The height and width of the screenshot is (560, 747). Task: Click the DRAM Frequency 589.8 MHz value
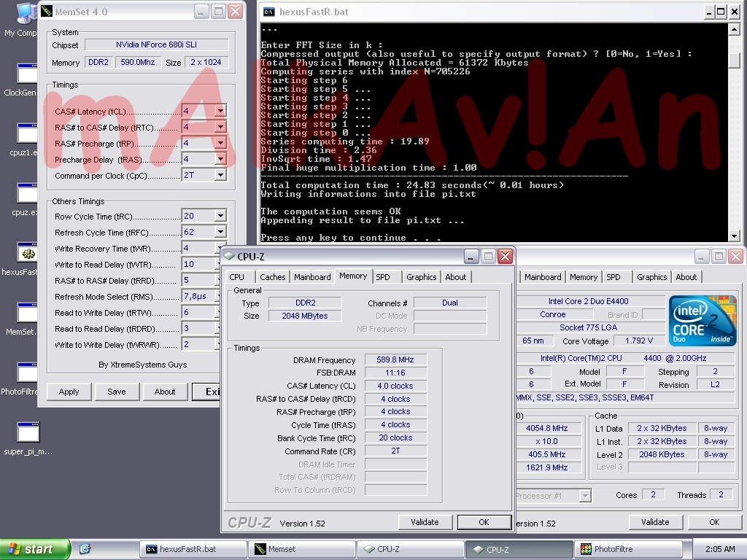[x=395, y=359]
